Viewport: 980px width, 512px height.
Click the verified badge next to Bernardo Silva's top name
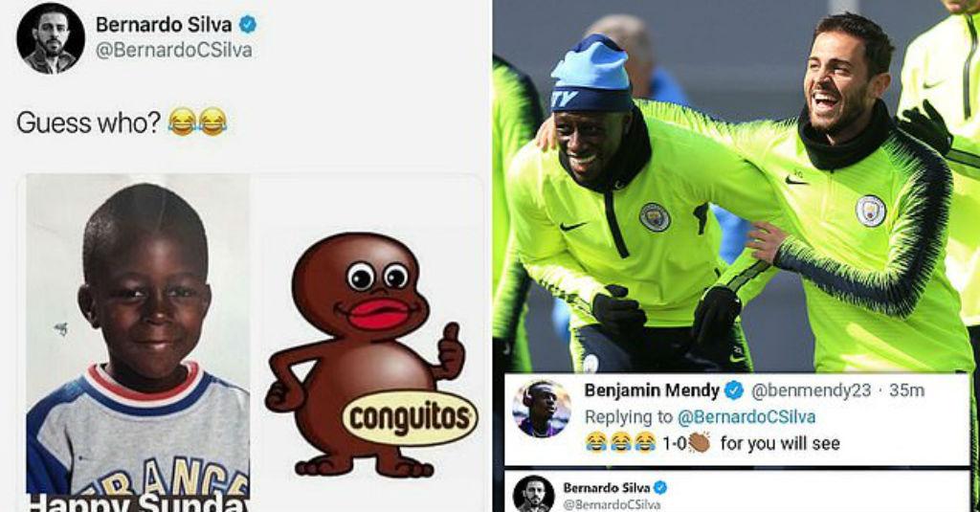point(248,25)
